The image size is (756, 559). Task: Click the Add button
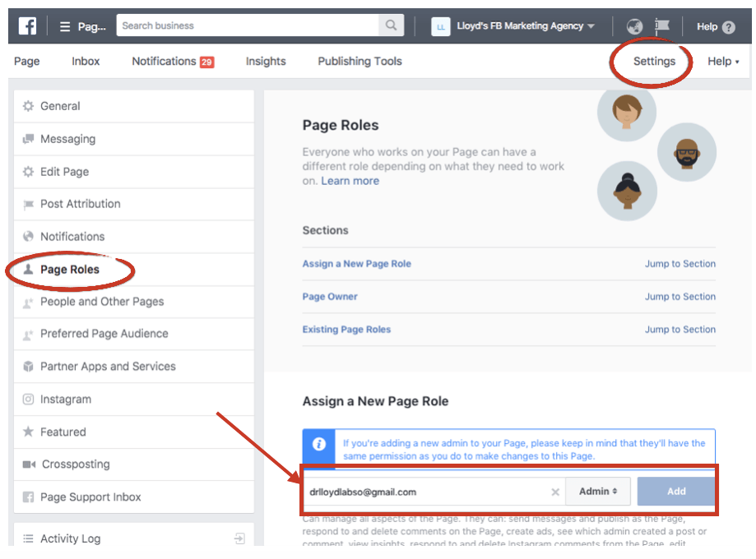(676, 492)
